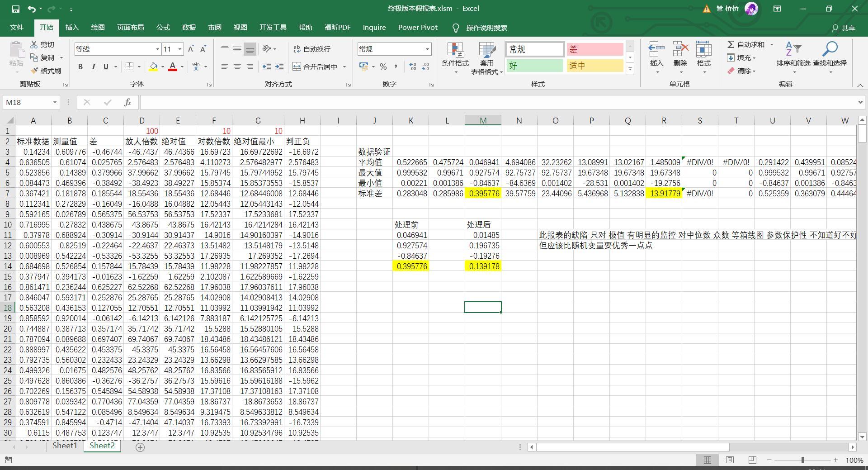The height and width of the screenshot is (470, 868).
Task: Click the Save icon in title bar
Action: 15,9
